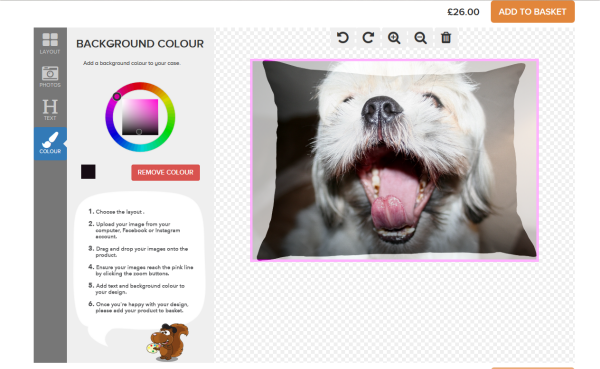Open the Photos panel
Screen dimensions: 600x369
pyautogui.click(x=50, y=77)
